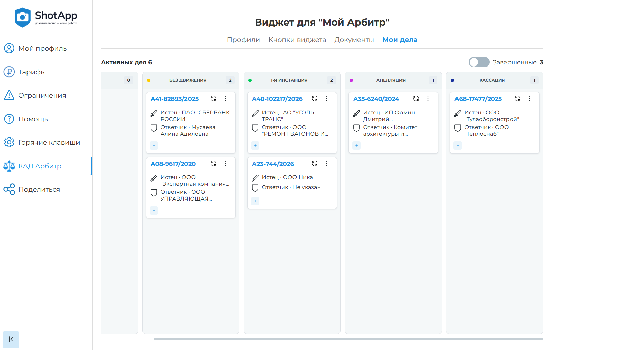Open three-dot menu for case A35-6240/2024
The height and width of the screenshot is (350, 644).
[x=428, y=98]
